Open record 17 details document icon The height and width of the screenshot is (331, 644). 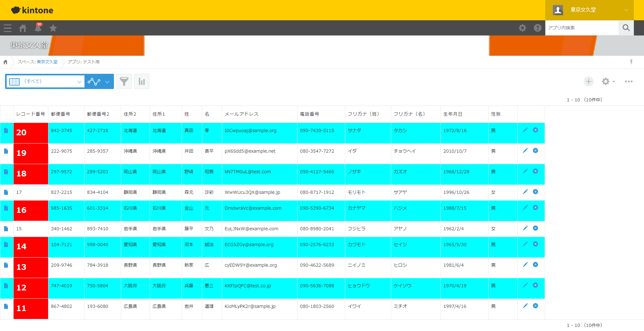point(6,192)
